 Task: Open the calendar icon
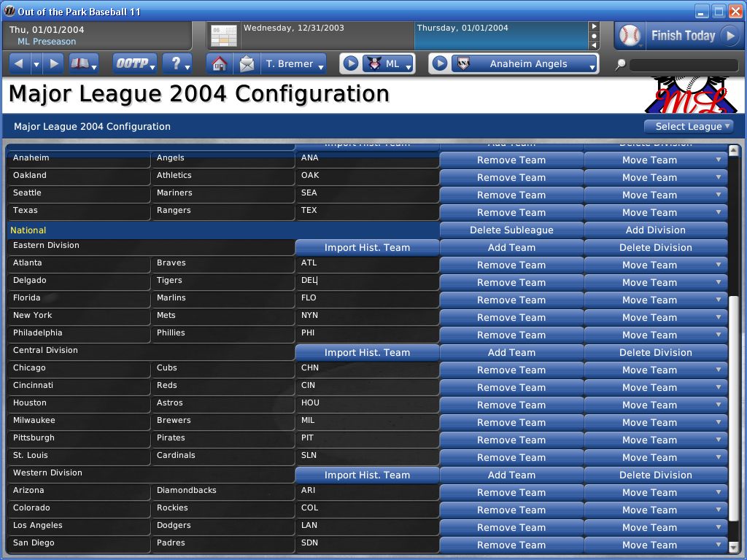[224, 36]
